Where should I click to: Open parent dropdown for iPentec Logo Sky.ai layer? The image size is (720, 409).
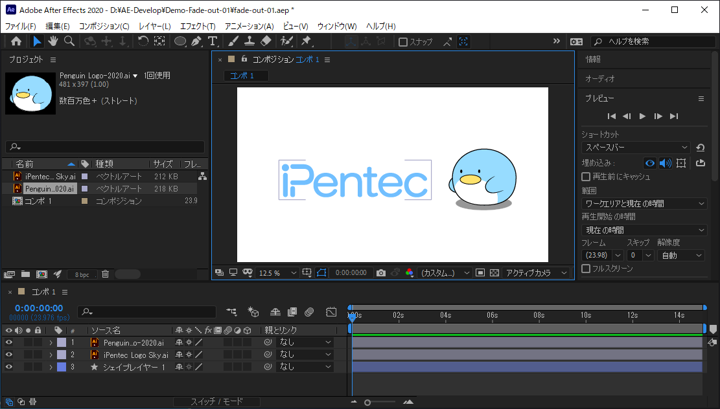pyautogui.click(x=304, y=355)
